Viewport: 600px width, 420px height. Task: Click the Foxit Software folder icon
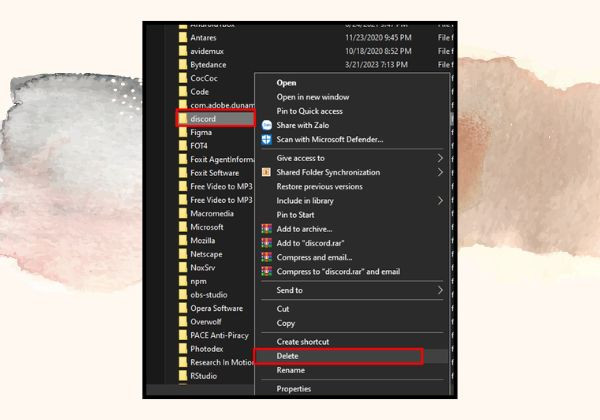click(x=183, y=173)
